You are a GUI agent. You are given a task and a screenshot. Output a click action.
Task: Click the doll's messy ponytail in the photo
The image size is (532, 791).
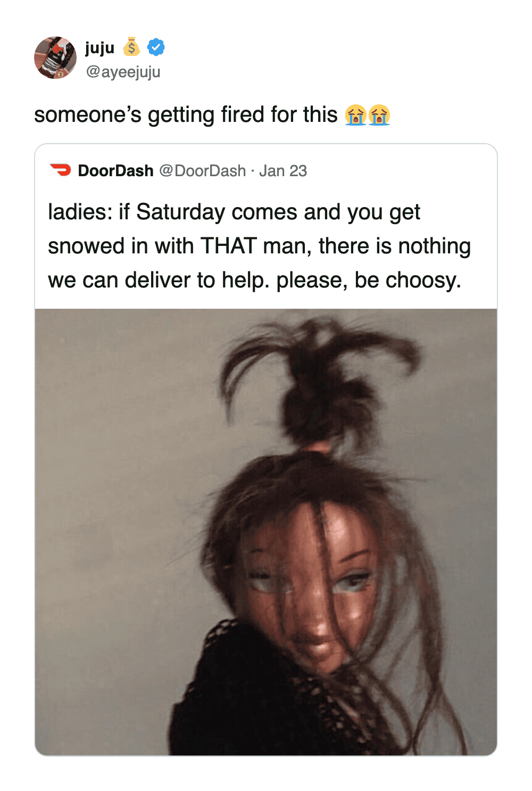319,383
